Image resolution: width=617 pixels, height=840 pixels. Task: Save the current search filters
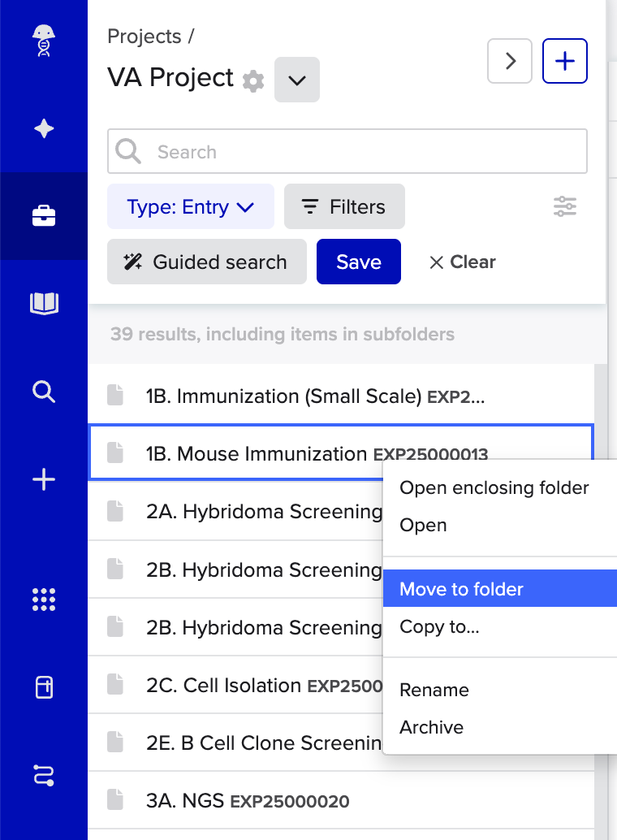(358, 262)
